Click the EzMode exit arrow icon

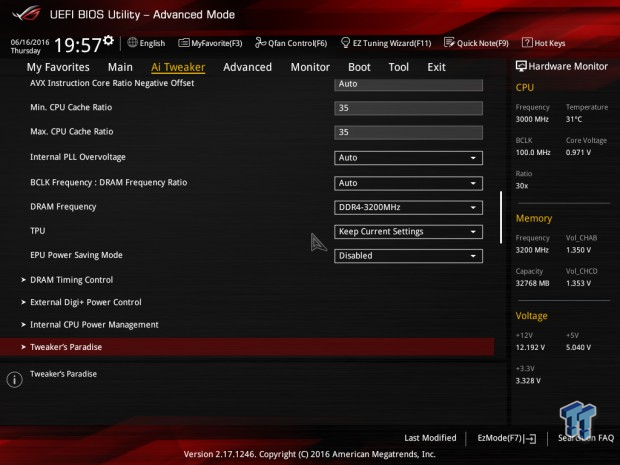pos(530,438)
